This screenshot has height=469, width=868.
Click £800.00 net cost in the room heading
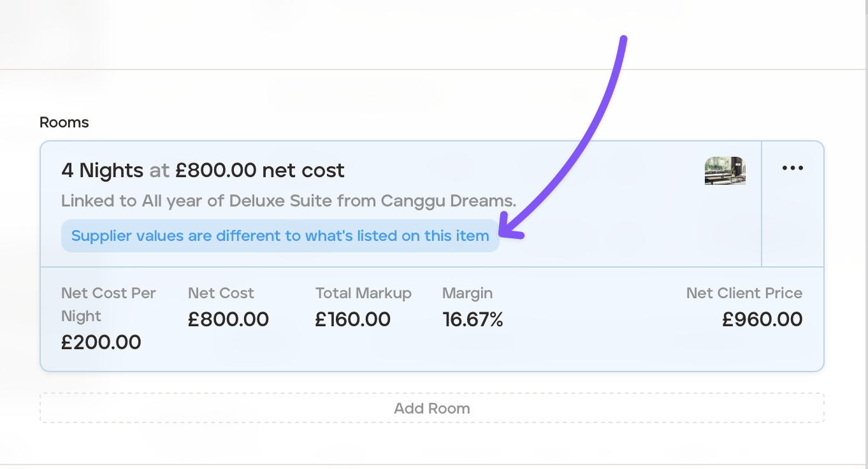tap(259, 171)
